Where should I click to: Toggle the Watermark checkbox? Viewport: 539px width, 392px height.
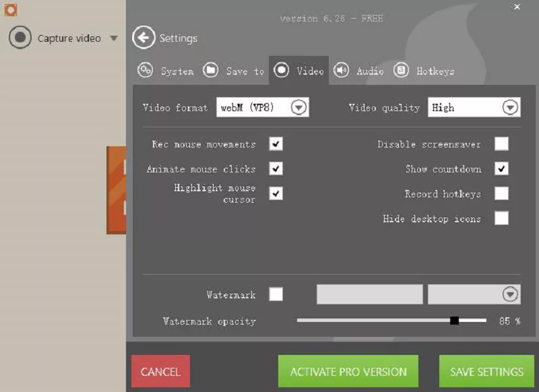tap(276, 294)
